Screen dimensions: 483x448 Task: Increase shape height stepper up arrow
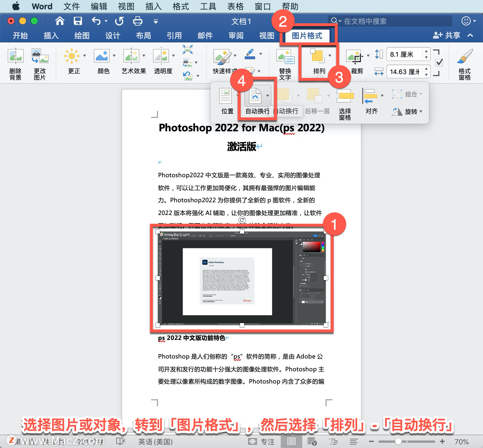pos(426,51)
